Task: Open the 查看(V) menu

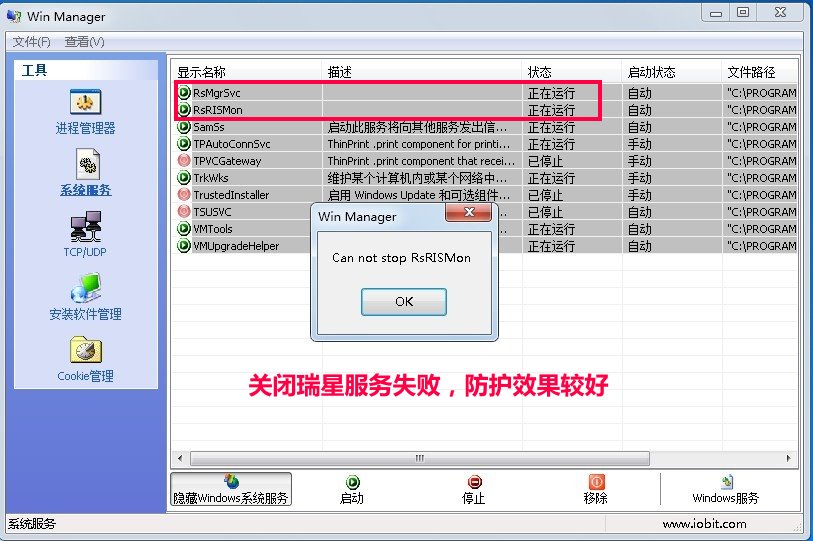Action: pos(85,41)
